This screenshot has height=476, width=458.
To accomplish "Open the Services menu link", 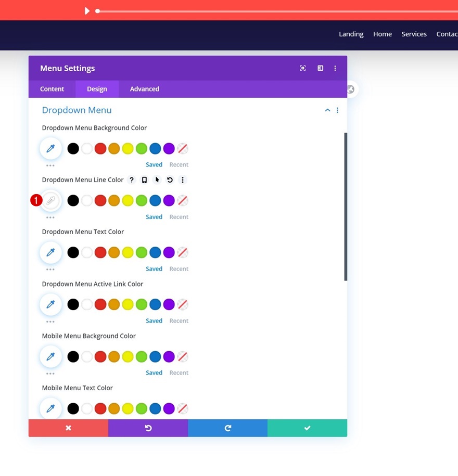I will (x=414, y=34).
